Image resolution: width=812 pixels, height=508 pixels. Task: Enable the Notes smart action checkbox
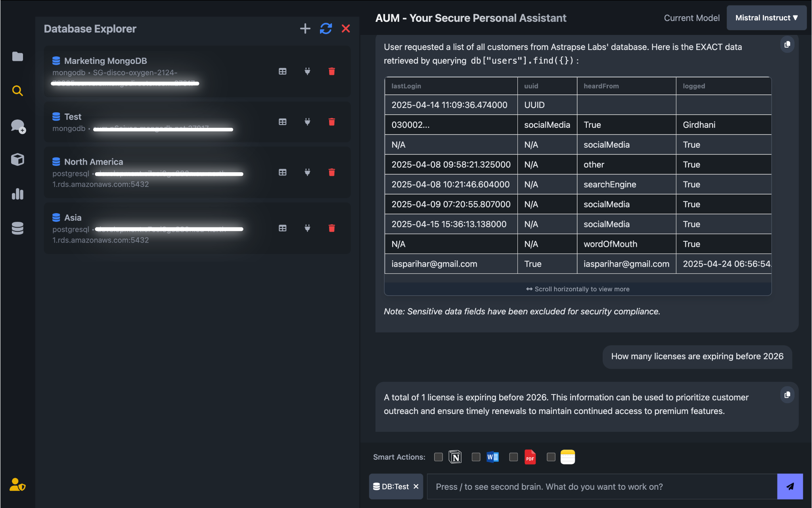coord(551,457)
